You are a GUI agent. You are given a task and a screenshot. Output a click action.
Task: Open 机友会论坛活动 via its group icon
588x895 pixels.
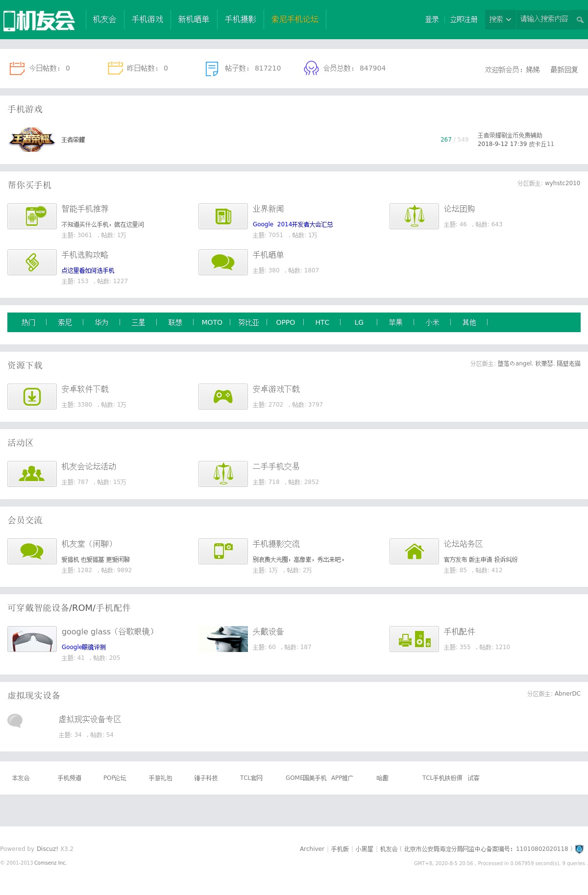point(32,474)
